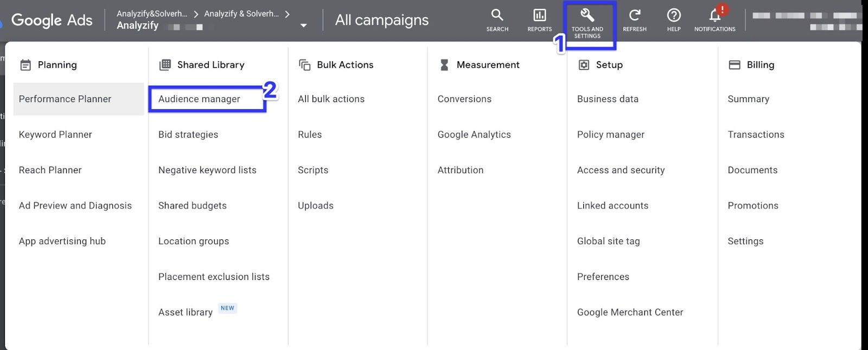Open Scripts under Bulk Actions

click(313, 170)
